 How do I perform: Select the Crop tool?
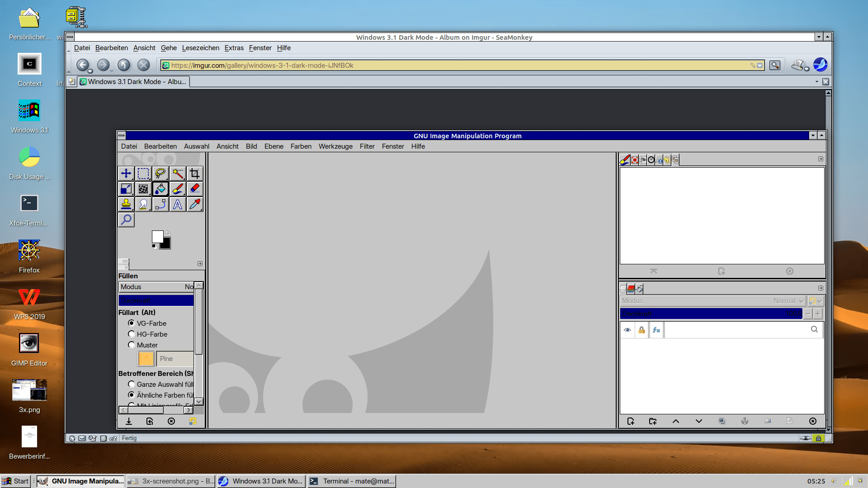[195, 174]
